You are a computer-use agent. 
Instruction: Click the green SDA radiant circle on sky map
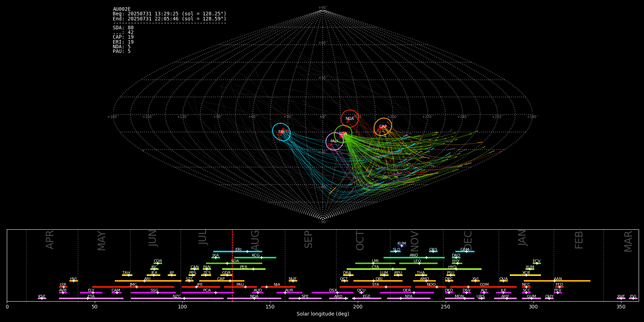(343, 134)
